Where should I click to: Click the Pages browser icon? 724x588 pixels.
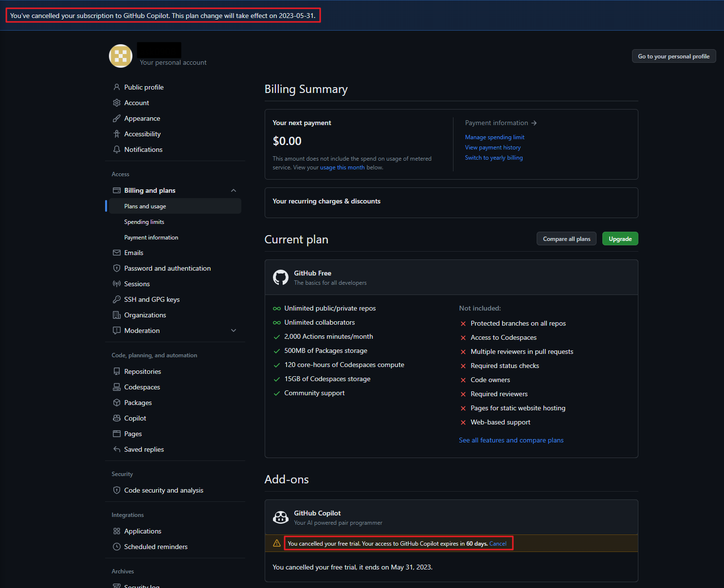[x=117, y=434]
